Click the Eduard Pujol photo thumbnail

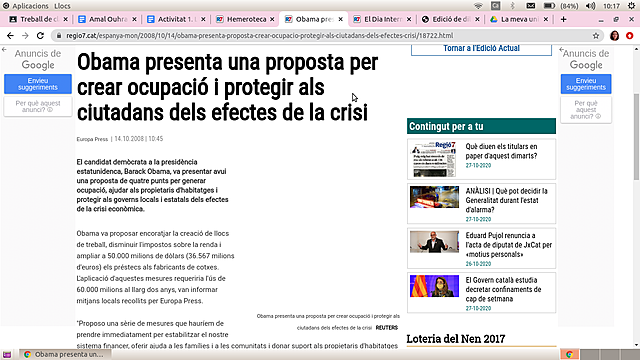[434, 242]
